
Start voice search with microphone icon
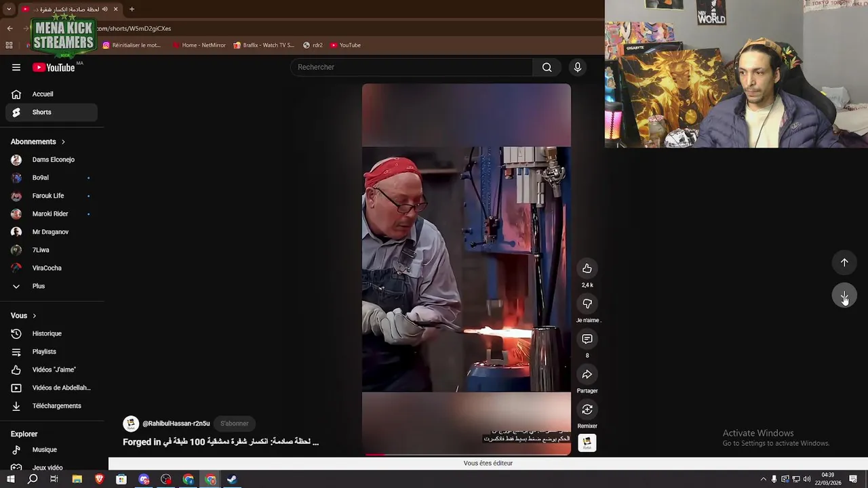tap(578, 67)
